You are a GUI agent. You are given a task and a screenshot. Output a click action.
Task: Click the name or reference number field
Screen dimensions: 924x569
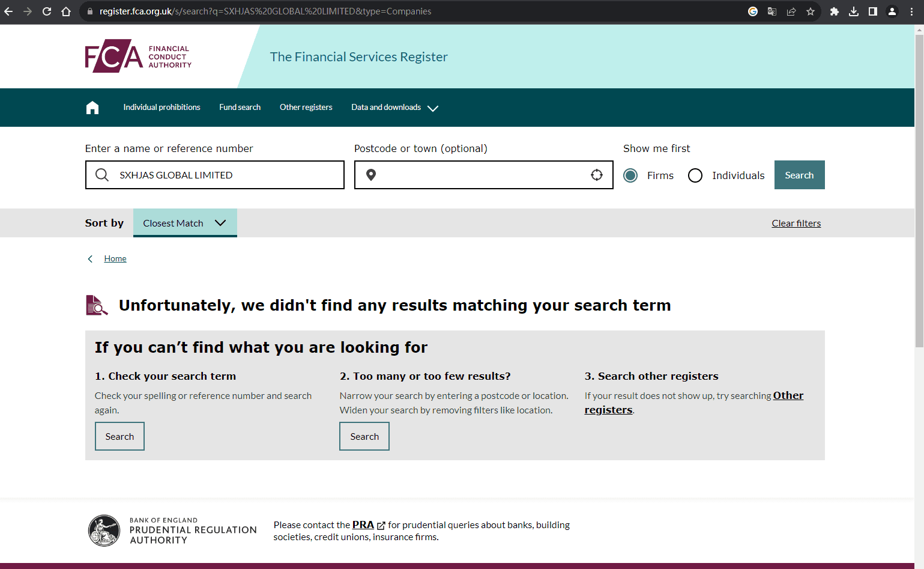(215, 175)
